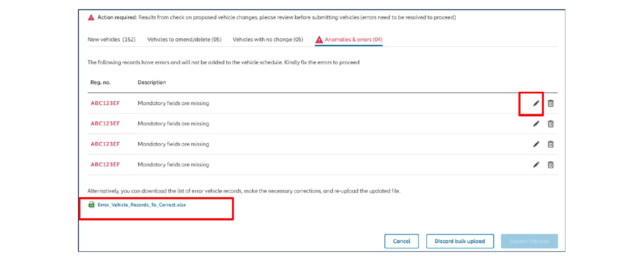The height and width of the screenshot is (256, 644).
Task: Edit the third ABC123EF error record
Action: pyautogui.click(x=536, y=144)
